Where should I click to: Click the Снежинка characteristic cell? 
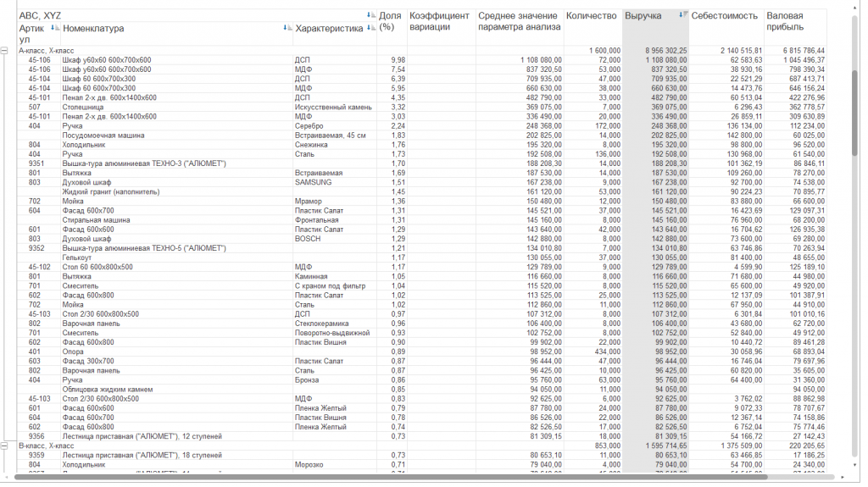tap(311, 145)
